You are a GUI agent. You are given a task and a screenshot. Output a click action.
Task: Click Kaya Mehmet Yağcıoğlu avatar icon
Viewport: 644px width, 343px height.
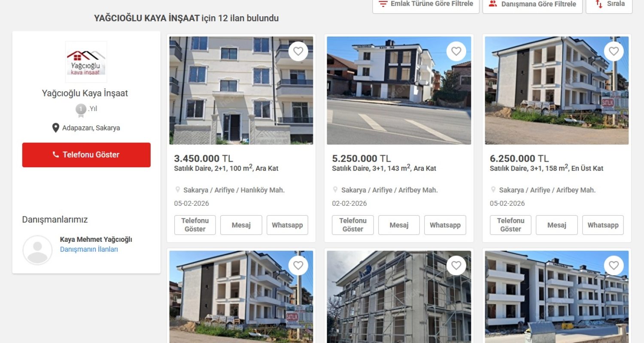(x=37, y=250)
